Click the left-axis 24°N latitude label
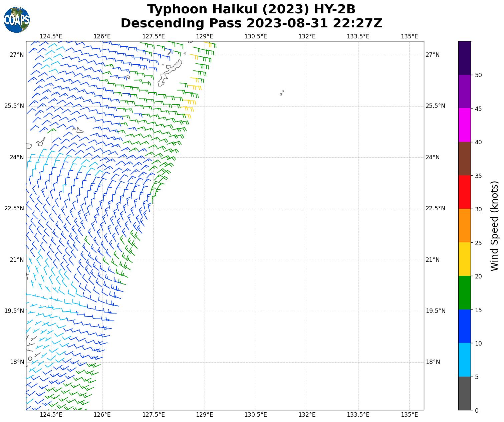The height and width of the screenshot is (422, 504). 17,157
